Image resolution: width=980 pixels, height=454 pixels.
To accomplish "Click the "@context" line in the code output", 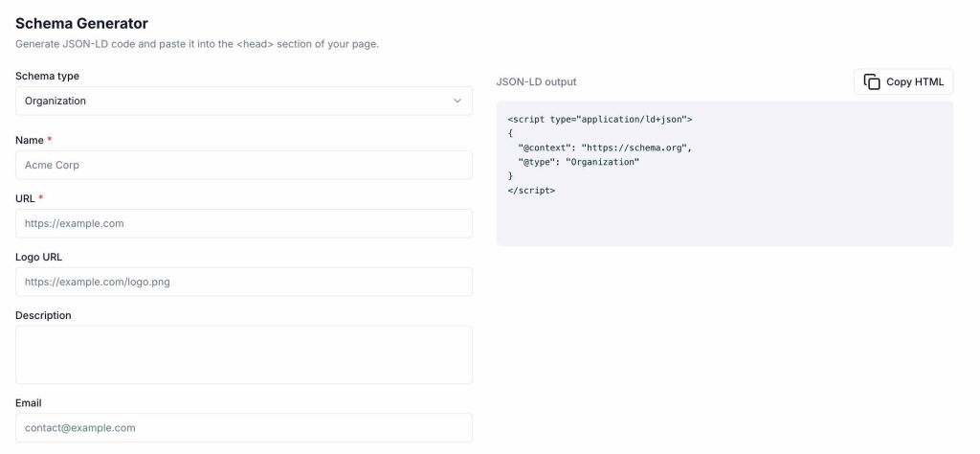I will (x=605, y=148).
